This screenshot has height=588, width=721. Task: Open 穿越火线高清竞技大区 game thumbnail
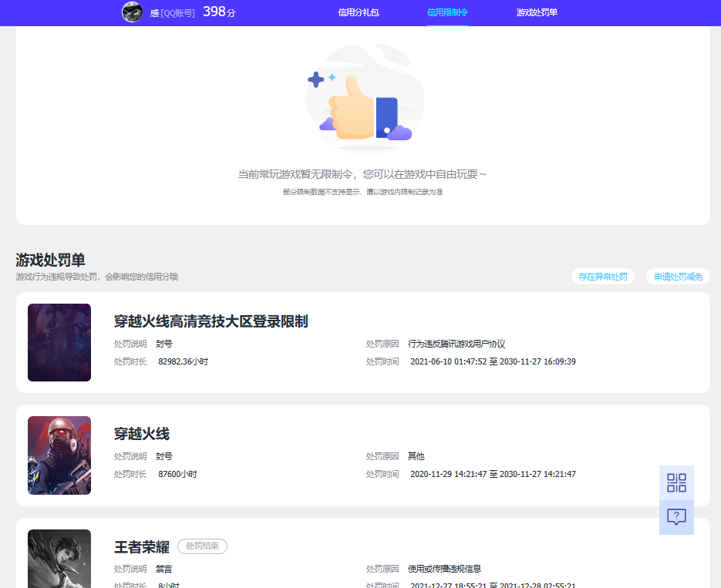point(59,342)
